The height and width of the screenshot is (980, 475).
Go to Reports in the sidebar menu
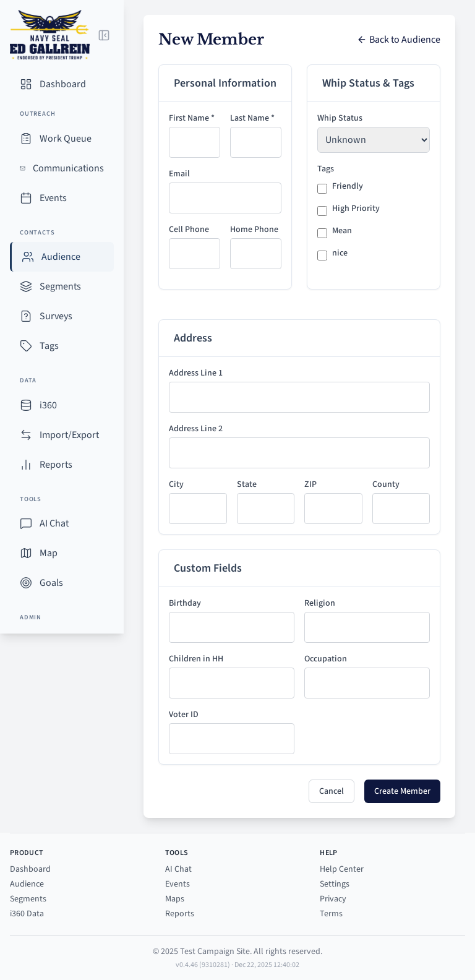(56, 465)
